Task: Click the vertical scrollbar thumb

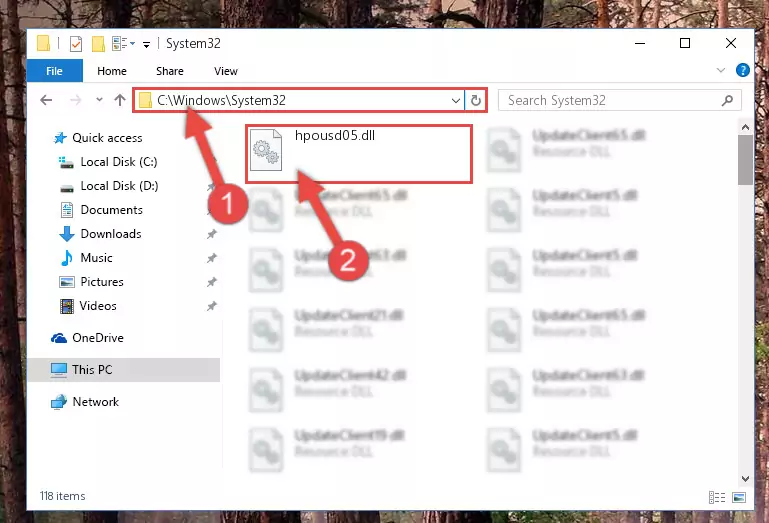Action: coord(745,160)
